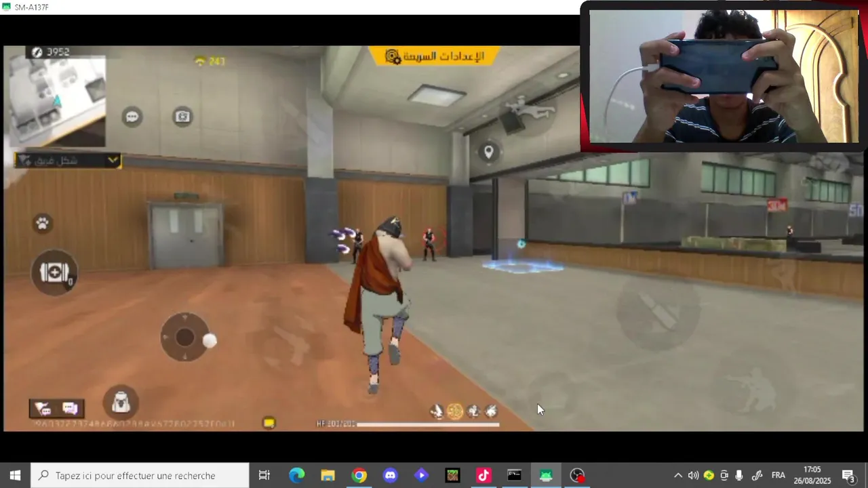Open the in-game chat bubble icon
868x488 pixels.
tap(132, 117)
